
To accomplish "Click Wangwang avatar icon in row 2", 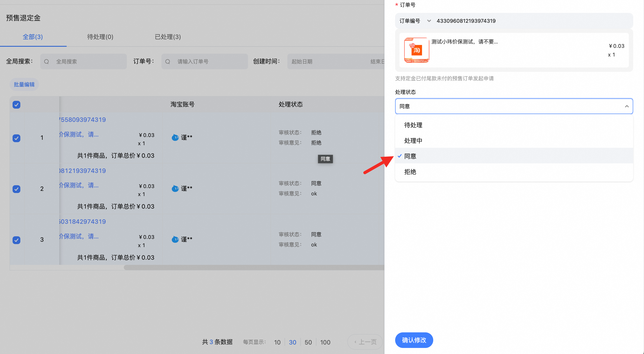I will pos(175,188).
